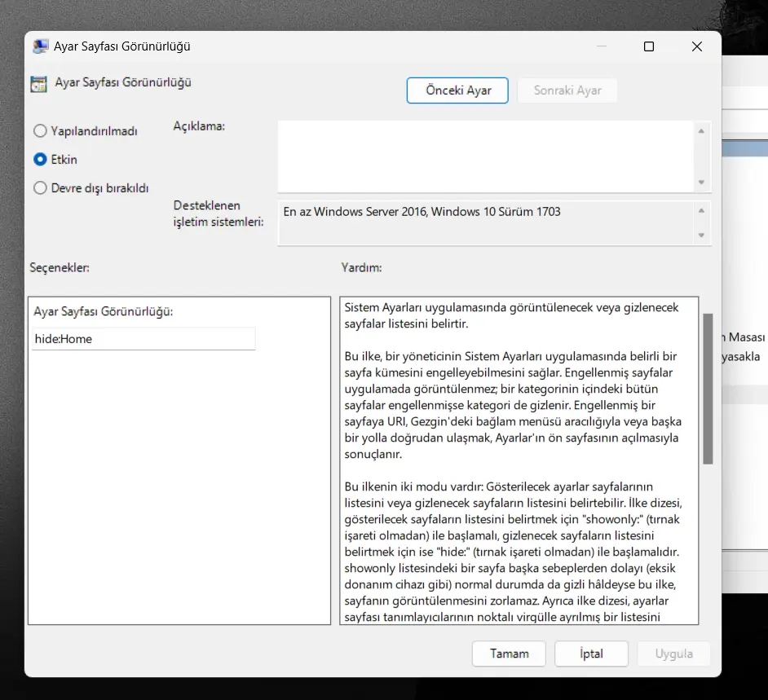Up arrow of supported systems box
Viewport: 768px width, 700px height.
[701, 210]
